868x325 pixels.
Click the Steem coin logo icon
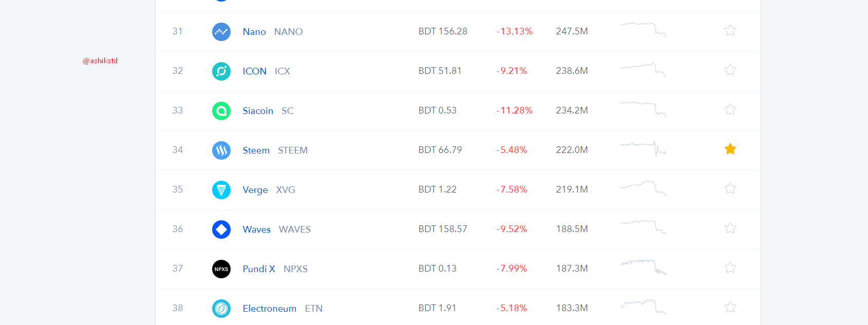[221, 150]
